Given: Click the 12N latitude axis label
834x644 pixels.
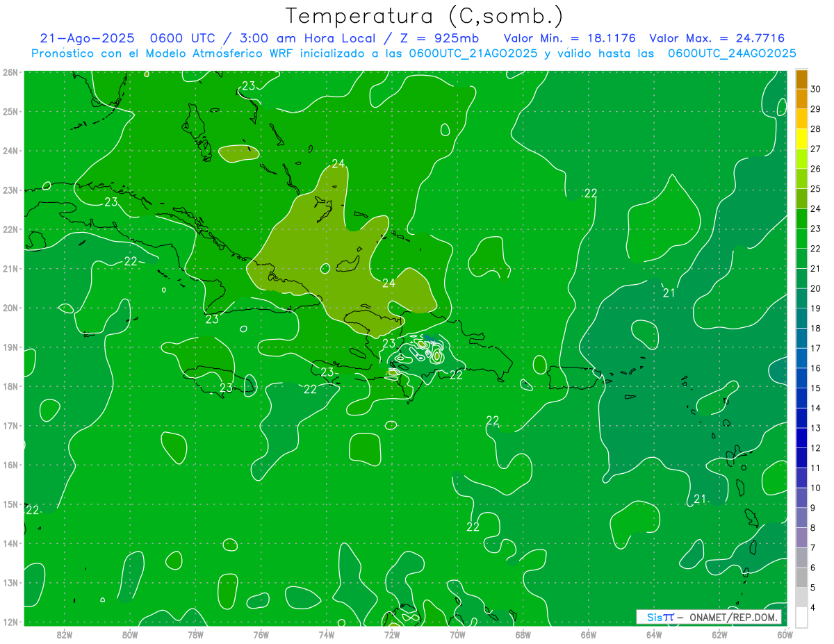Looking at the screenshot, I should pos(10,622).
